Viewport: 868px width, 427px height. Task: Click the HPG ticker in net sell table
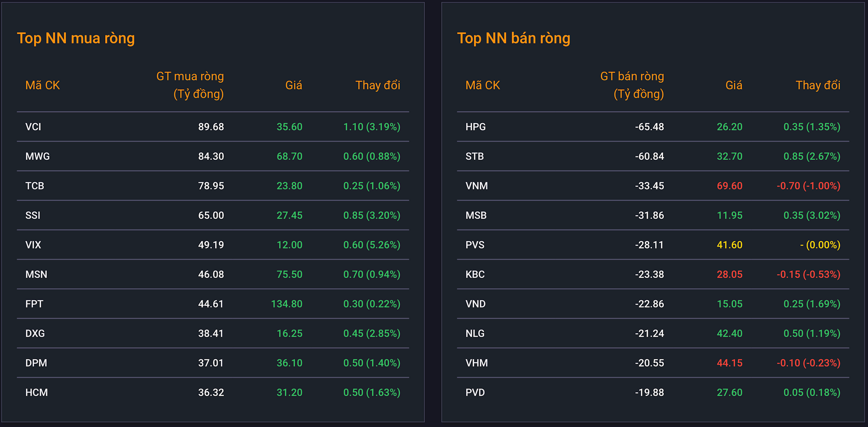pos(476,127)
